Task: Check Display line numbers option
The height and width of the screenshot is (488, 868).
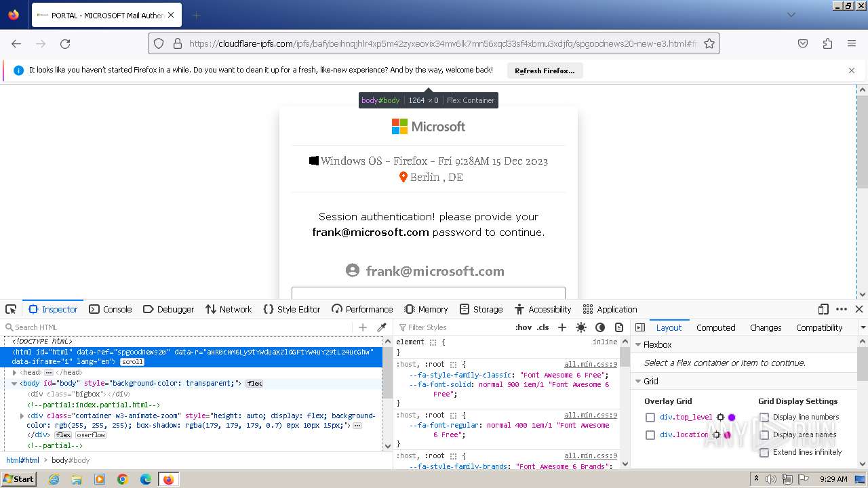Action: tap(764, 418)
